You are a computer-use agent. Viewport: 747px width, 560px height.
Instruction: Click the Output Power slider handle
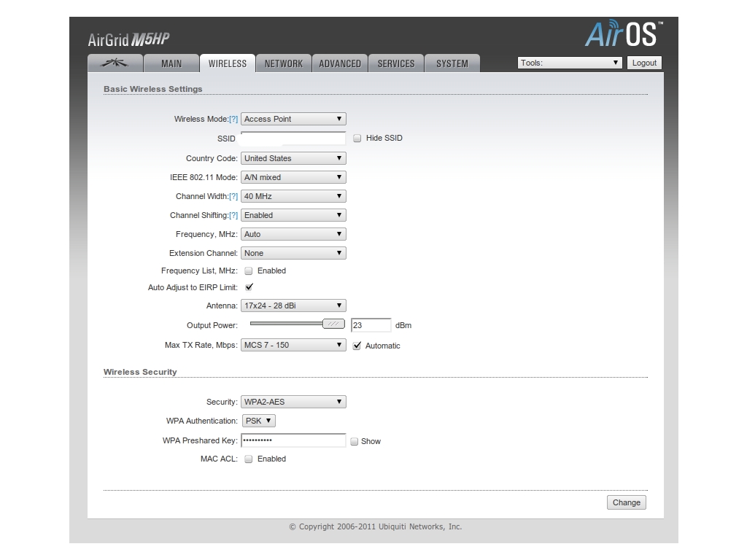point(333,324)
